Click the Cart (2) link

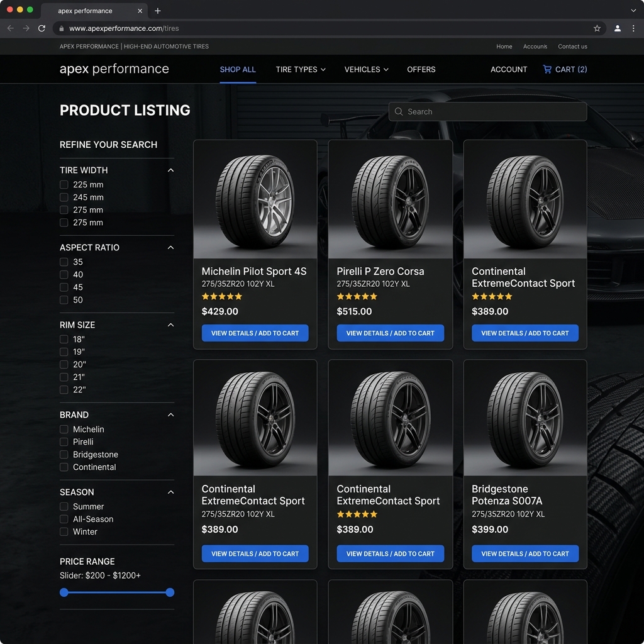pyautogui.click(x=565, y=69)
